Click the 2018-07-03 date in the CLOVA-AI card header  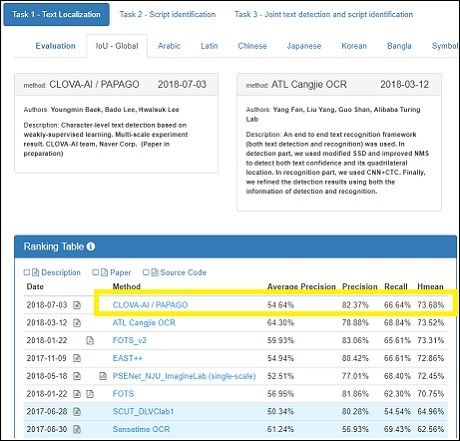182,84
